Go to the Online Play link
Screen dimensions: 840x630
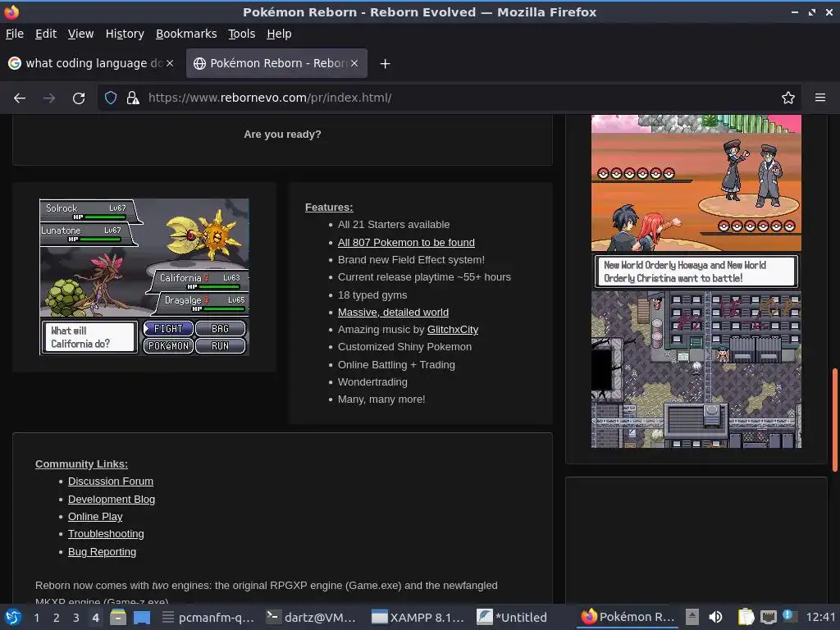pyautogui.click(x=95, y=517)
